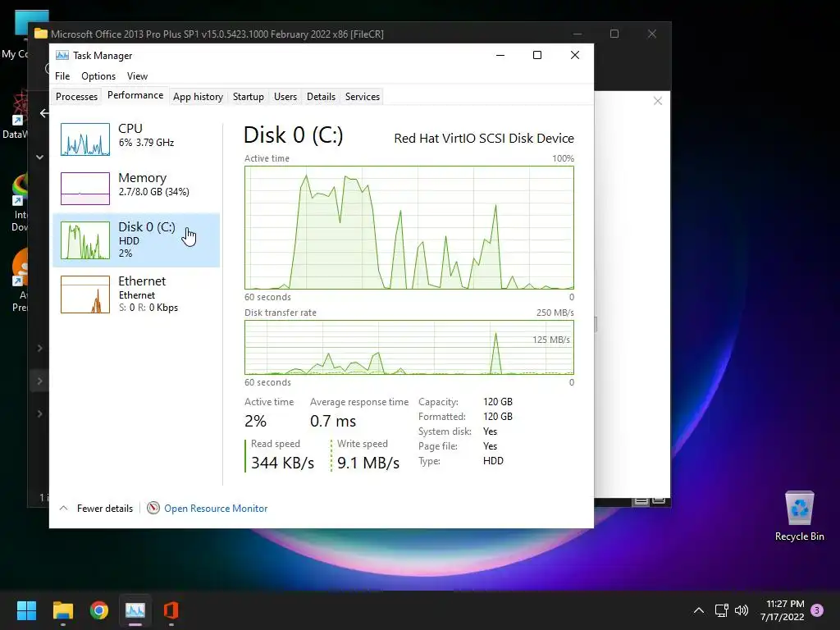Click the network icon in system tray
The image size is (840, 630).
[721, 610]
